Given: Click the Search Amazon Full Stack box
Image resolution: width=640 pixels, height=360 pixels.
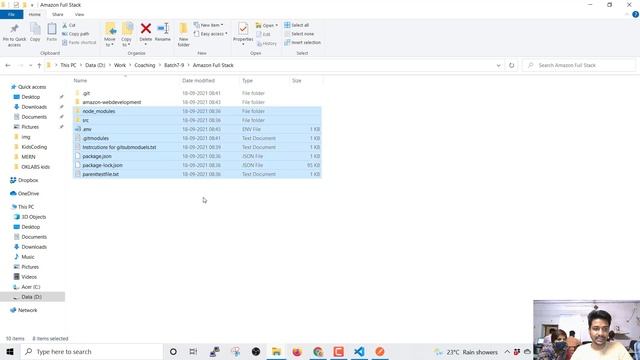Looking at the screenshot, I should (x=579, y=65).
